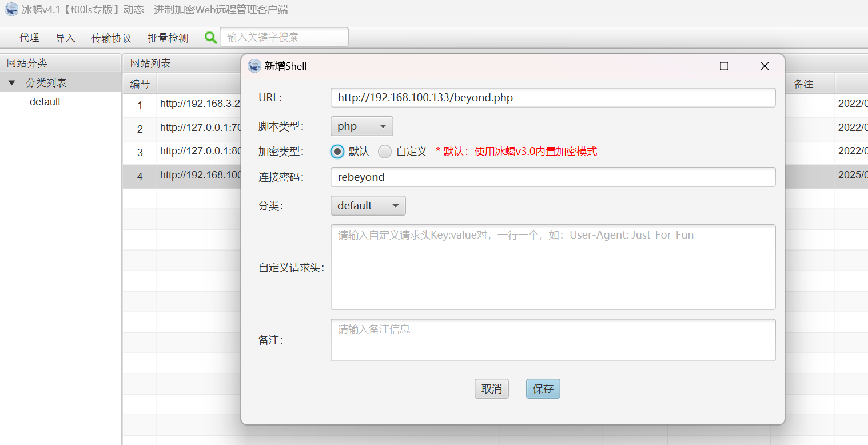Click the green search magnifier icon
This screenshot has height=445, width=868.
tap(211, 38)
